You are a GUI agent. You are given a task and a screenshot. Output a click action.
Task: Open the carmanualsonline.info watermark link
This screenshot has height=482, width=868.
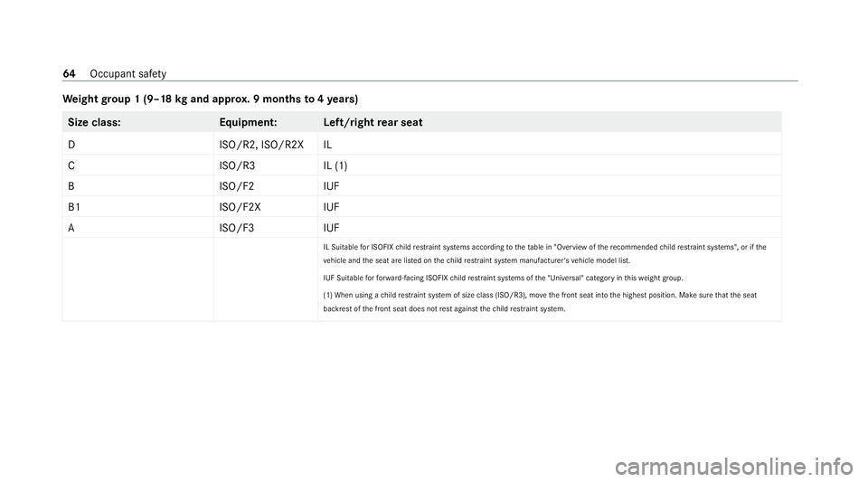click(x=733, y=467)
